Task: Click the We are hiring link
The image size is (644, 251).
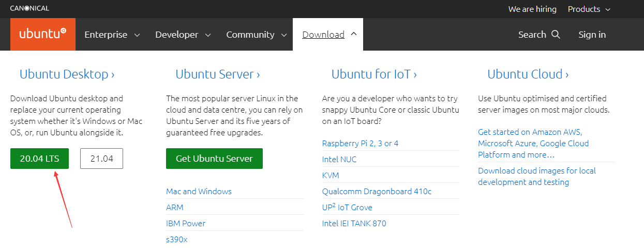Action: click(x=532, y=9)
